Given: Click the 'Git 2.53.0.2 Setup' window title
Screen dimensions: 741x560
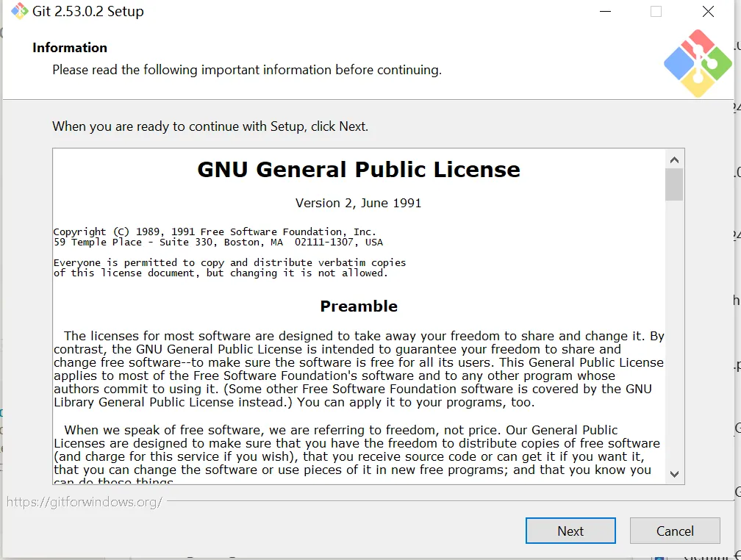Looking at the screenshot, I should pos(88,11).
